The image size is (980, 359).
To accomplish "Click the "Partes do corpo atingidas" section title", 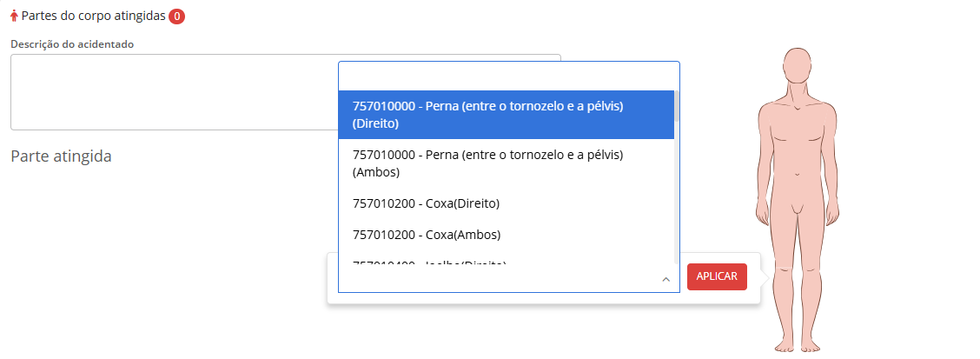I will [93, 17].
